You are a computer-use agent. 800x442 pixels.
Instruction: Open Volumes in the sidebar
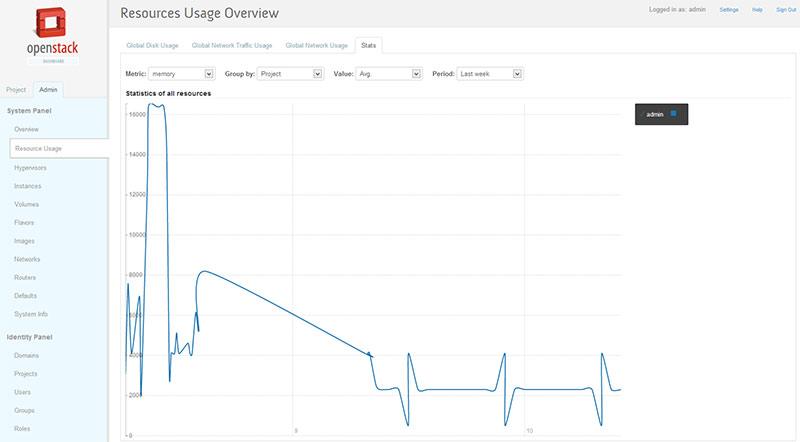pos(27,205)
